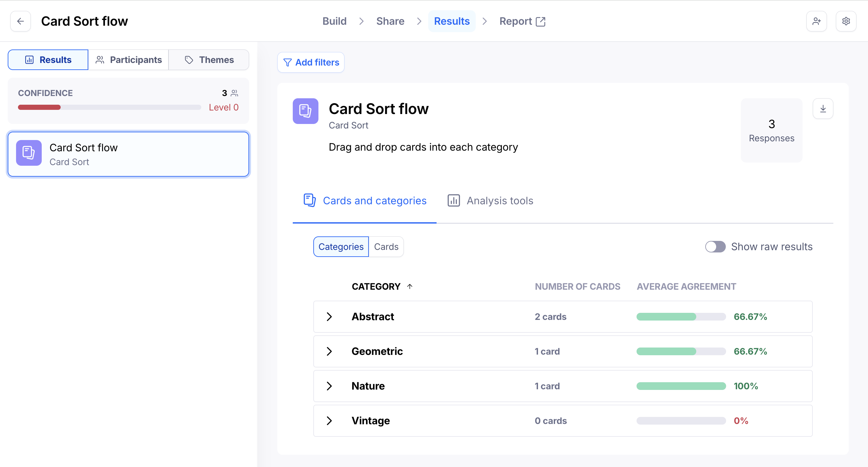Click the Add filters button
The image size is (868, 467).
(x=311, y=62)
